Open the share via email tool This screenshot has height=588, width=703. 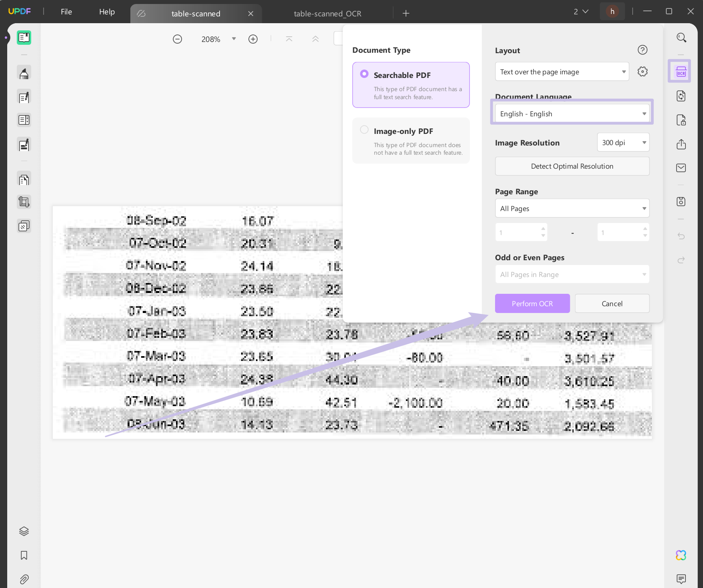click(x=681, y=167)
